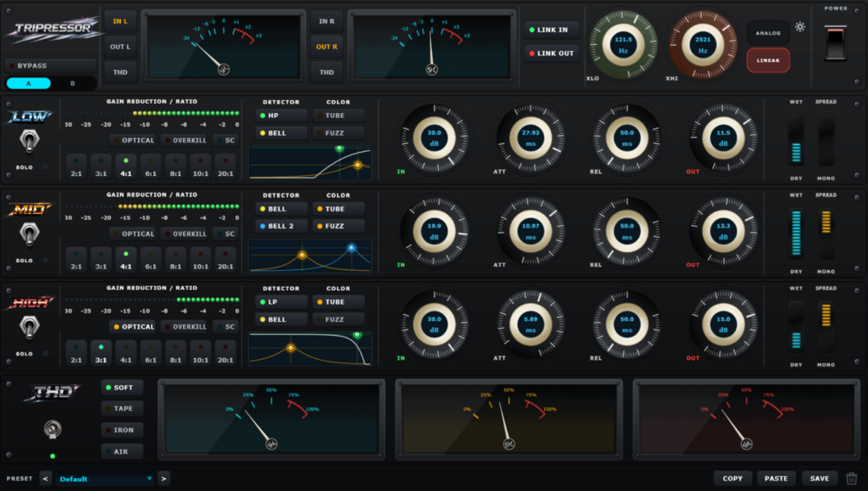Select AIR THD mode
This screenshot has width=868, height=491.
122,452
